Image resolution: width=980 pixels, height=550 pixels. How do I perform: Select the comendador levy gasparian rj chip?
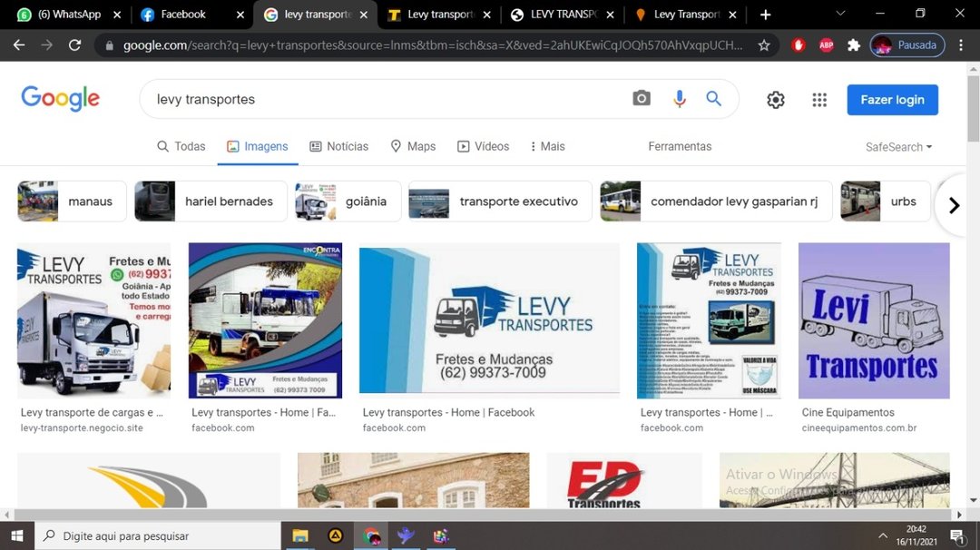(x=716, y=201)
